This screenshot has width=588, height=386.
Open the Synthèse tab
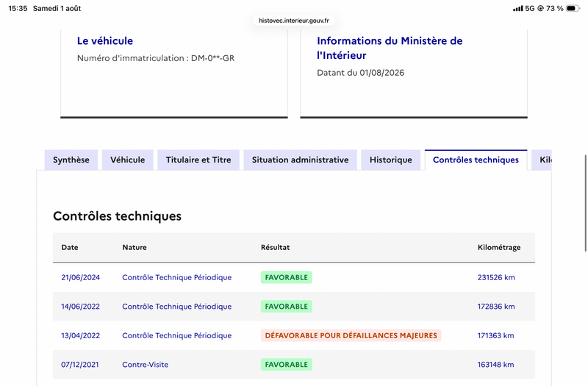point(71,160)
